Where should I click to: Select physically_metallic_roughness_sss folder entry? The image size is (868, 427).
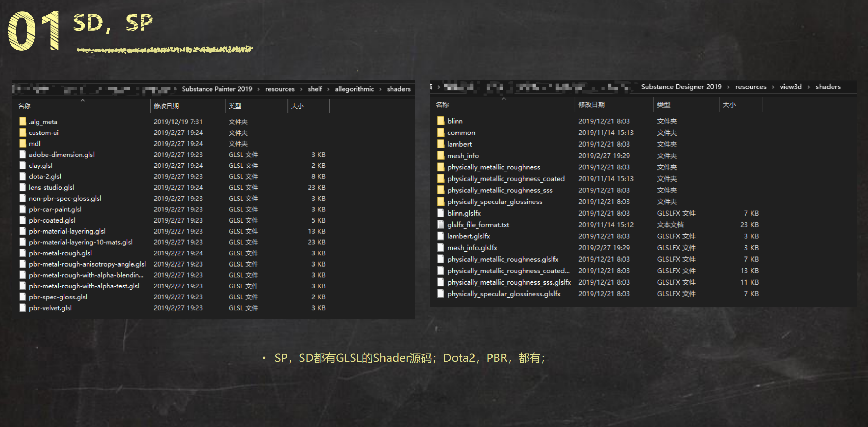tap(499, 190)
